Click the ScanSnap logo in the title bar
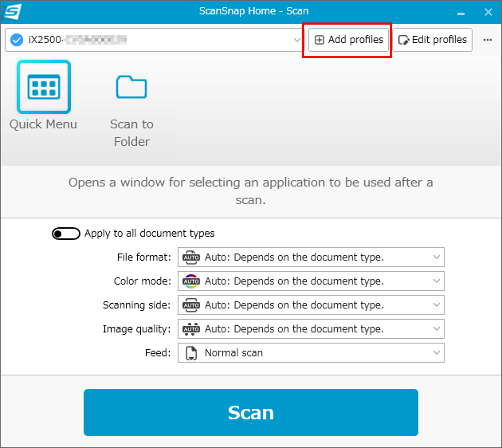This screenshot has height=448, width=502. pos(12,12)
